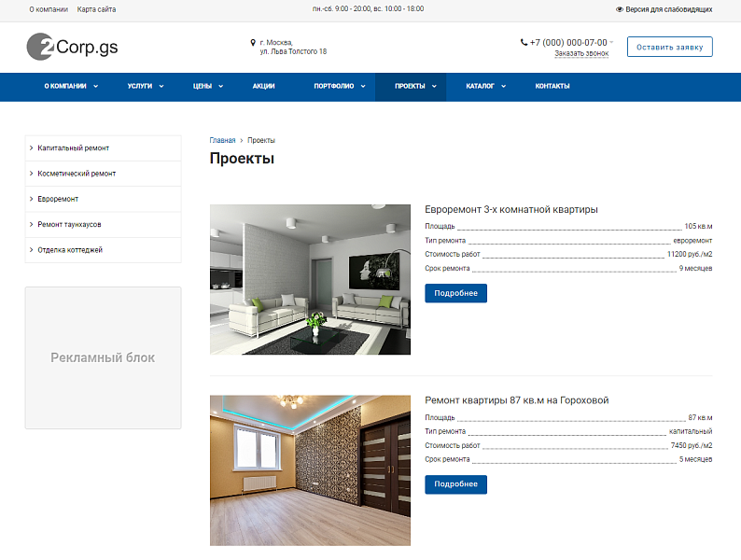Viewport: 741px width, 560px height.
Task: Open the Акции menu item
Action: click(x=263, y=86)
